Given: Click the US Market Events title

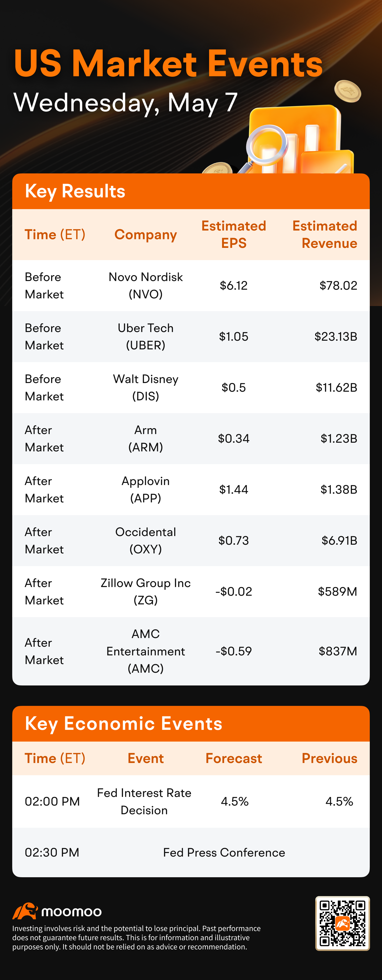Looking at the screenshot, I should pyautogui.click(x=168, y=63).
